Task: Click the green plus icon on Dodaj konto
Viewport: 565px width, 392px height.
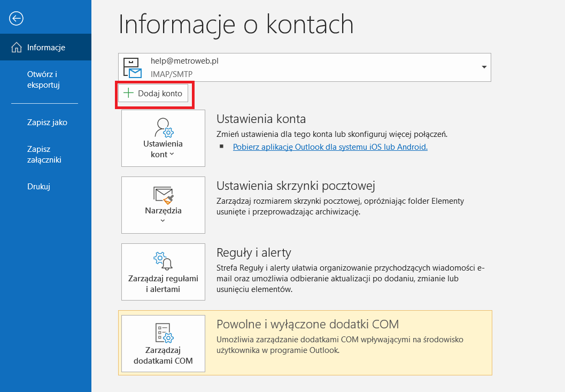Action: [x=128, y=93]
